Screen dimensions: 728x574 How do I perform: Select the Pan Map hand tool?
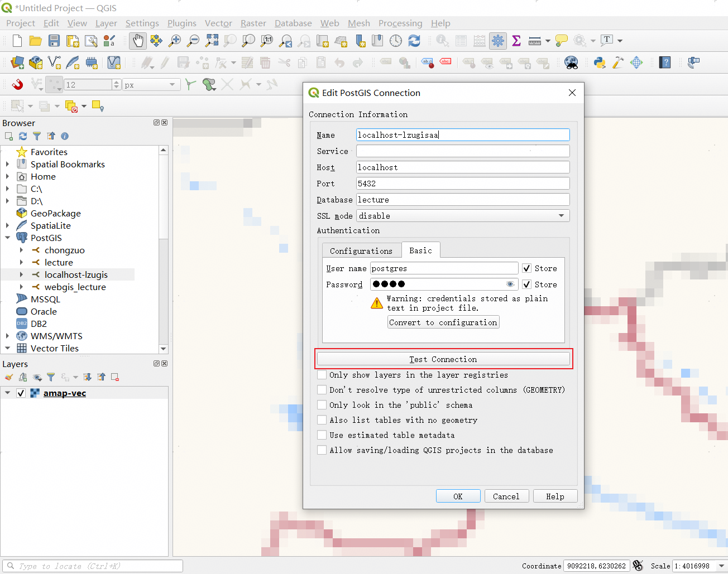pyautogui.click(x=138, y=41)
